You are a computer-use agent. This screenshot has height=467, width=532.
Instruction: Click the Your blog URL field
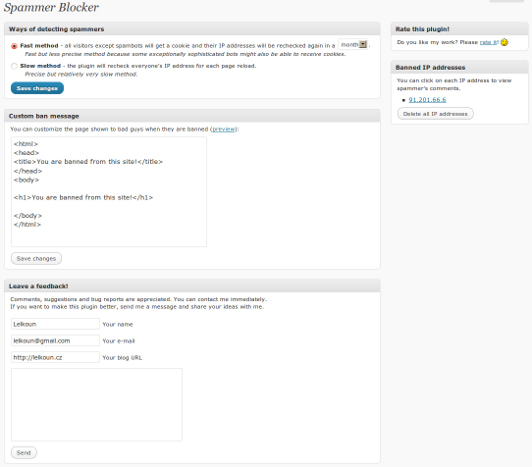click(55, 357)
